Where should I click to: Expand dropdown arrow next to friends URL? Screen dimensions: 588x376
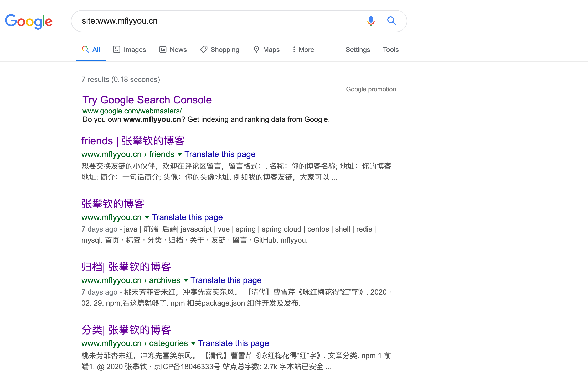(180, 154)
